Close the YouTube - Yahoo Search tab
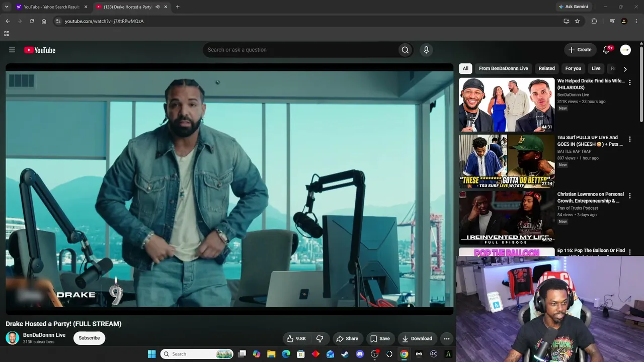Screen dimensions: 644x362 pyautogui.click(x=86, y=7)
